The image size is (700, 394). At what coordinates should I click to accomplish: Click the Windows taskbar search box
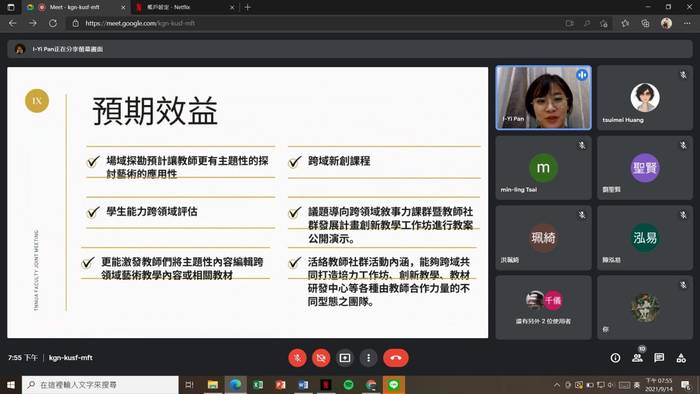pyautogui.click(x=100, y=385)
